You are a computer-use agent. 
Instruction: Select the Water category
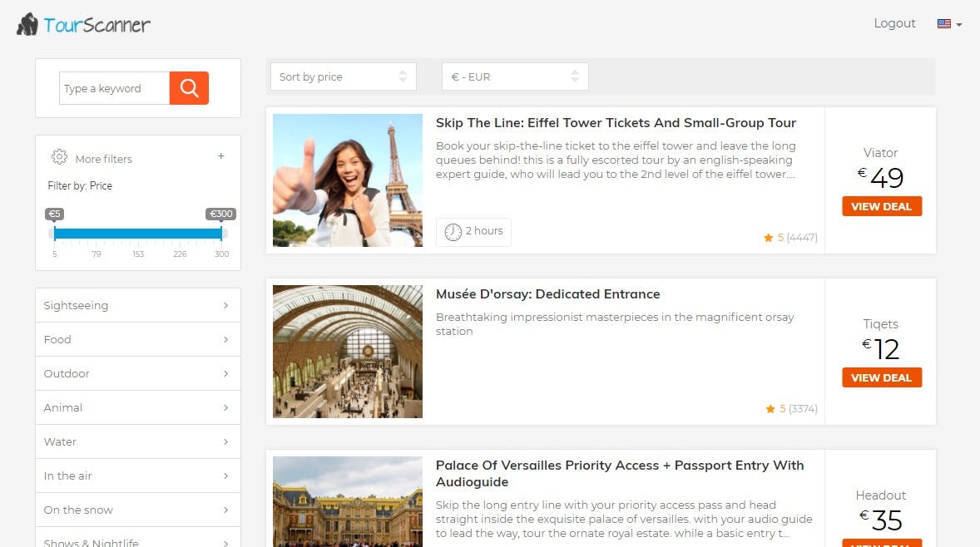138,441
